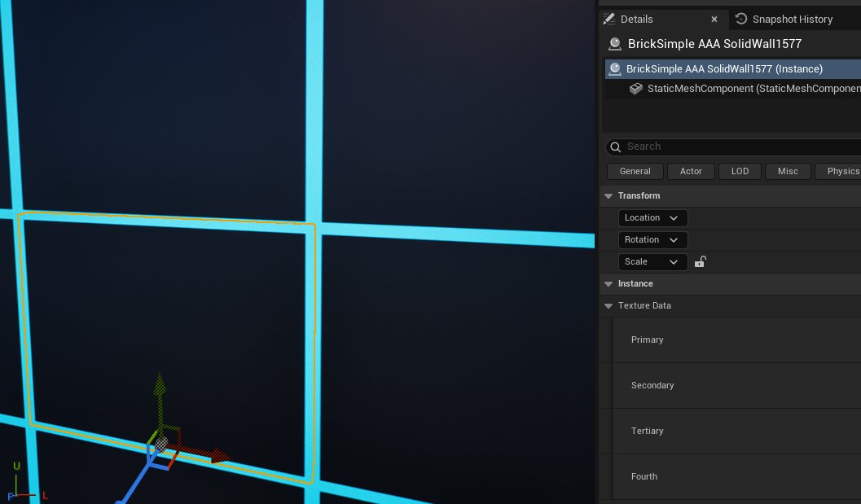Click the actor icon beside the BrickSimple title
Image resolution: width=861 pixels, height=504 pixels.
pyautogui.click(x=614, y=44)
